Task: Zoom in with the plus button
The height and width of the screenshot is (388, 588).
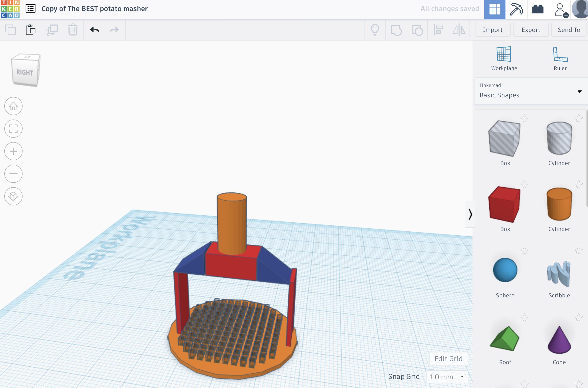Action: 13,151
